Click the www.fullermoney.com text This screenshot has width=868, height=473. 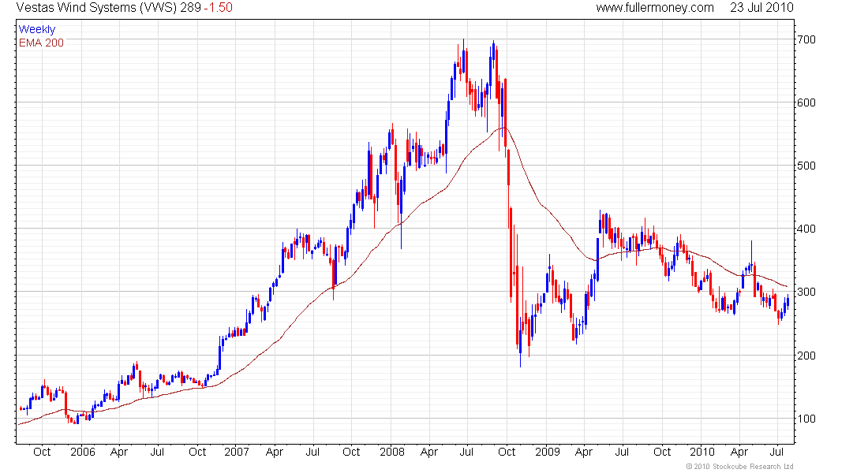coord(655,8)
